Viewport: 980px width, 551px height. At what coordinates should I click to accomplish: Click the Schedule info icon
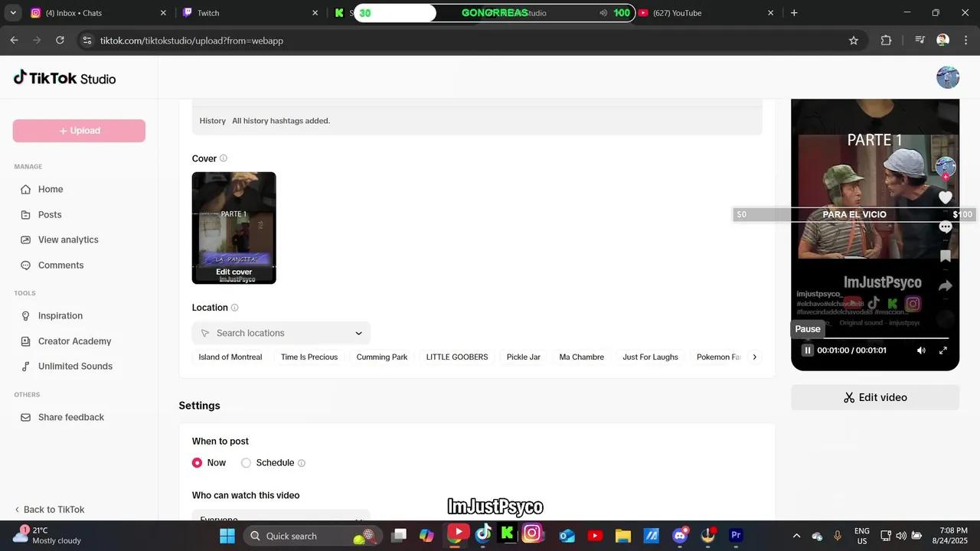[x=302, y=463]
